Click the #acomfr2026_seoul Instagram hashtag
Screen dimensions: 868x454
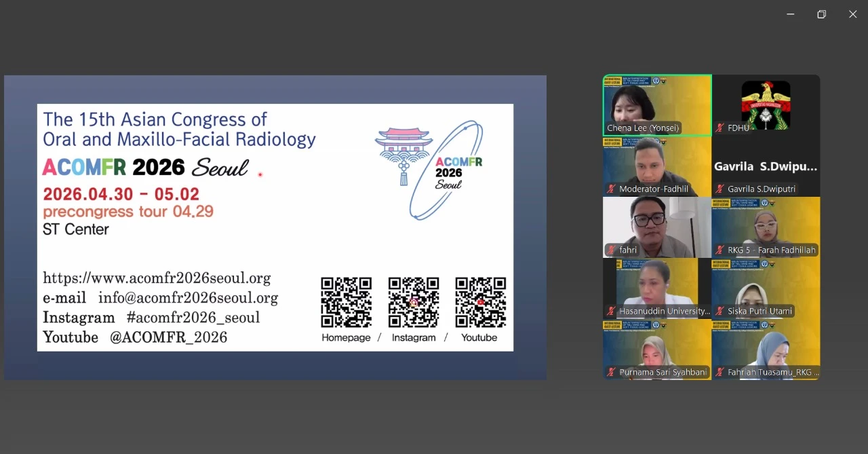(193, 317)
